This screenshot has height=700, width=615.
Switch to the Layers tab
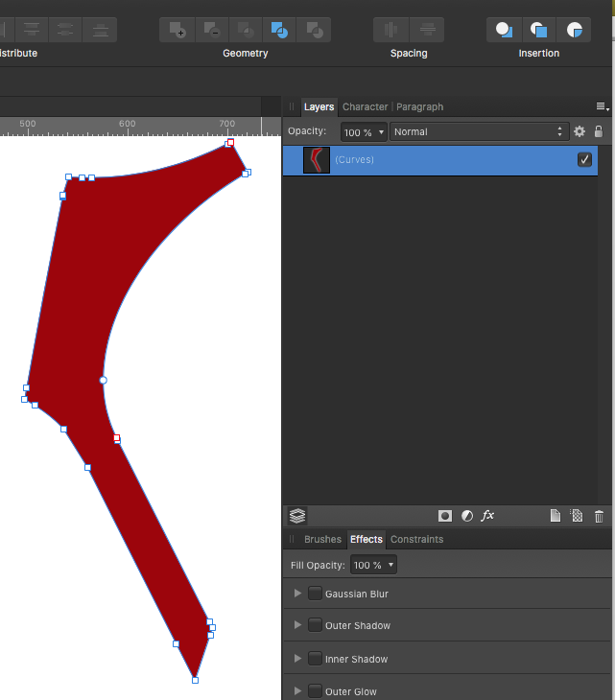tap(319, 106)
